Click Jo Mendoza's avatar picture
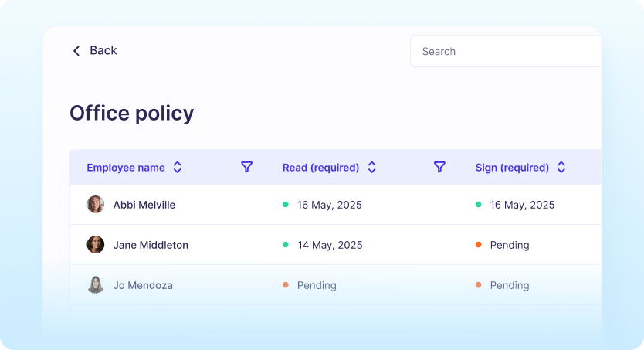Screen dimensions: 644x350 pos(96,285)
